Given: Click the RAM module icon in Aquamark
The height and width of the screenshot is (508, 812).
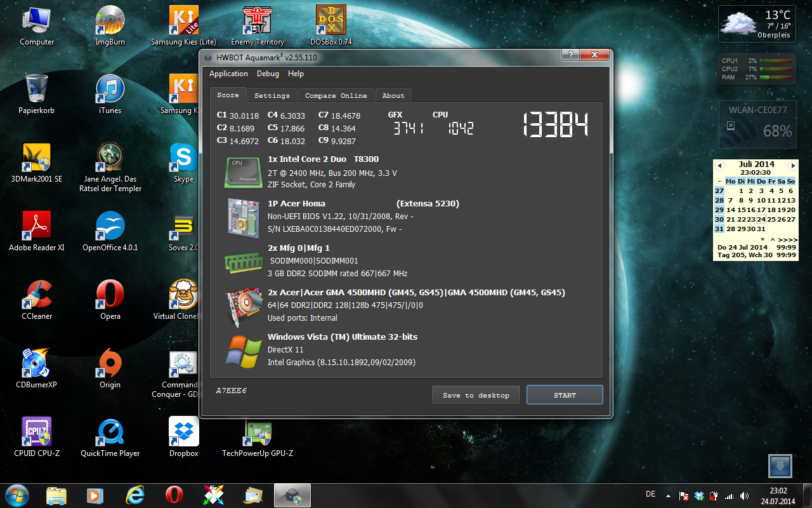Looking at the screenshot, I should tap(244, 262).
